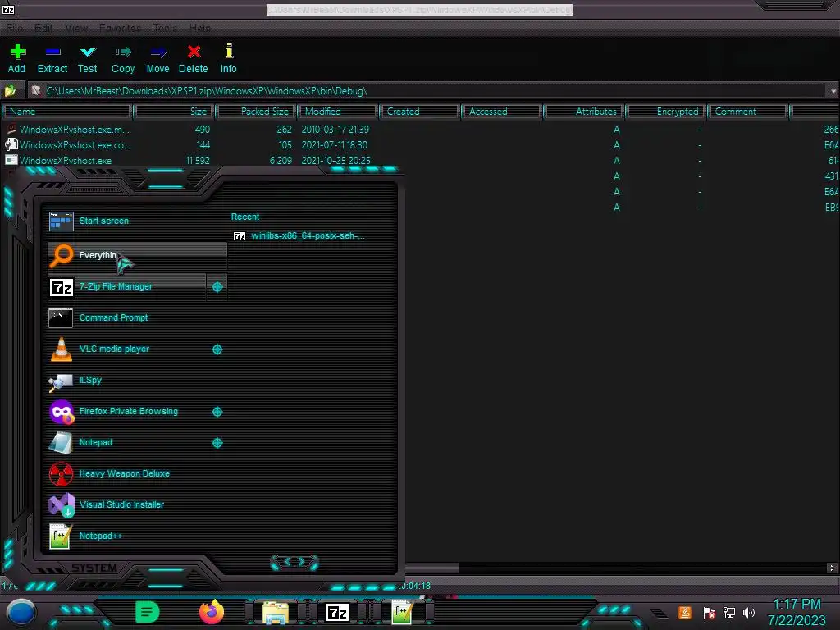The width and height of the screenshot is (840, 630).
Task: Launch Command Prompt from start menu
Action: click(x=137, y=317)
